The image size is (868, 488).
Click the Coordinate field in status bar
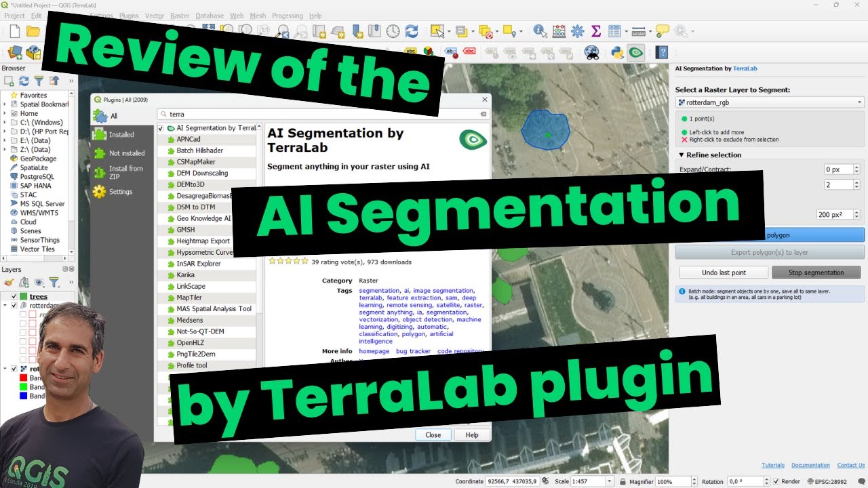pyautogui.click(x=512, y=481)
